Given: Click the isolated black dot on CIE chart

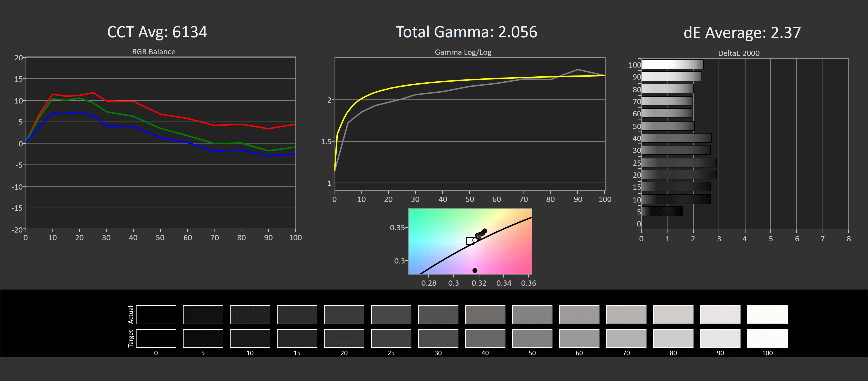Looking at the screenshot, I should (475, 270).
